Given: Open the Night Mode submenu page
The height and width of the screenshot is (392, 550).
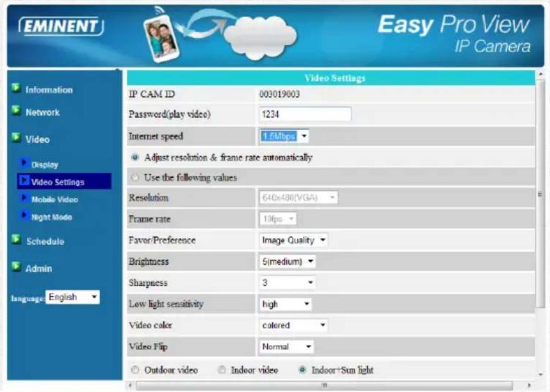Looking at the screenshot, I should (52, 217).
